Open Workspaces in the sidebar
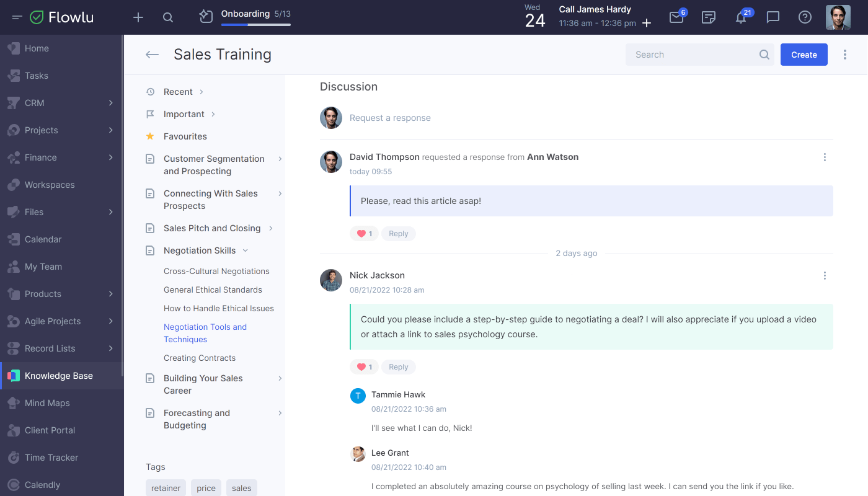Screen dimensions: 868x496 62,185
